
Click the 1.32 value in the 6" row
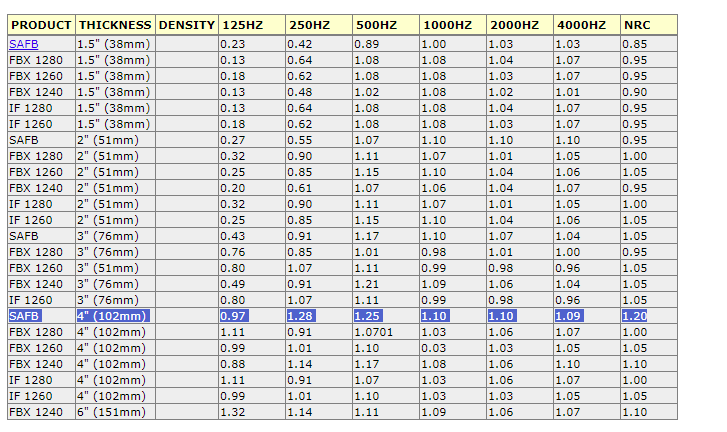coord(233,412)
